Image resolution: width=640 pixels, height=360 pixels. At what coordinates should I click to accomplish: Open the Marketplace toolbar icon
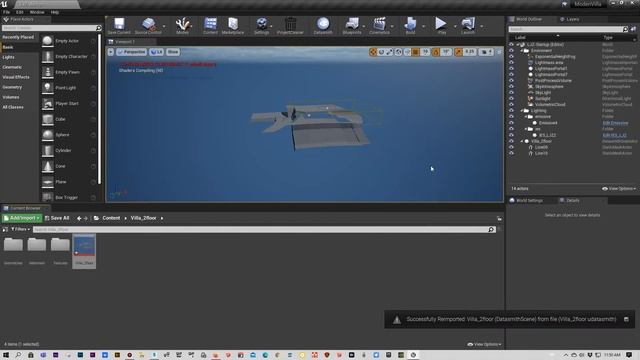[x=233, y=25]
